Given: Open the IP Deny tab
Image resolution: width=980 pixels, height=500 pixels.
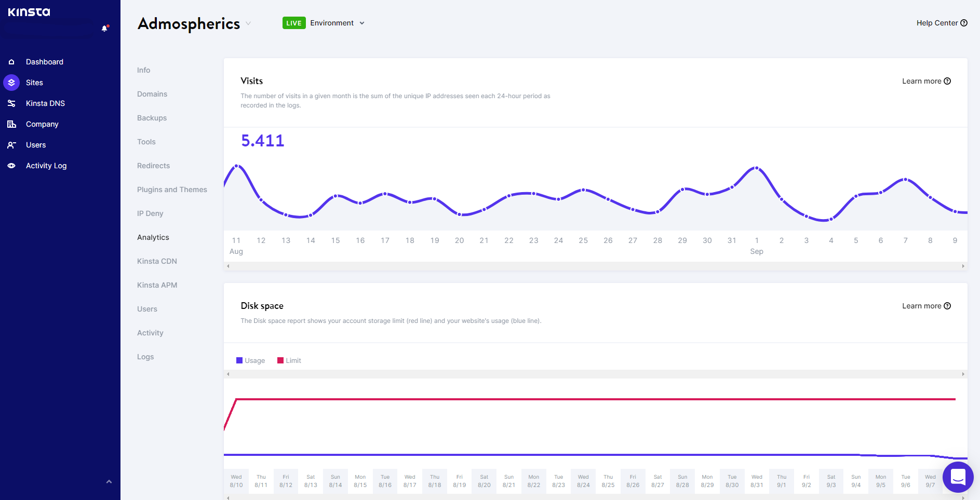Looking at the screenshot, I should pyautogui.click(x=150, y=213).
